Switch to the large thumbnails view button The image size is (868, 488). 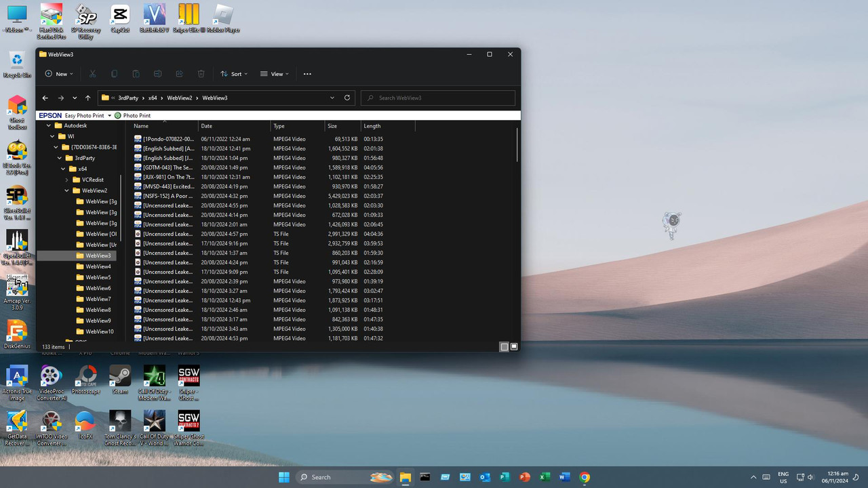point(514,346)
